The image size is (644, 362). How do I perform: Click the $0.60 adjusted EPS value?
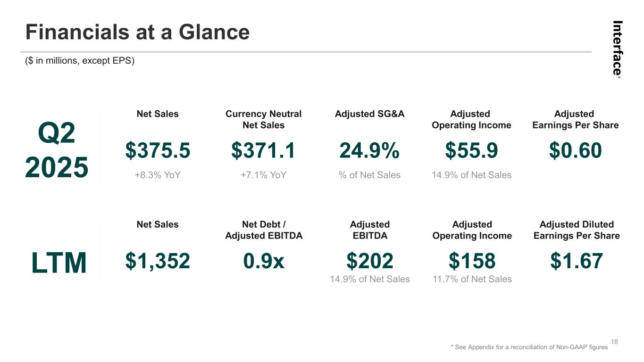click(x=575, y=150)
